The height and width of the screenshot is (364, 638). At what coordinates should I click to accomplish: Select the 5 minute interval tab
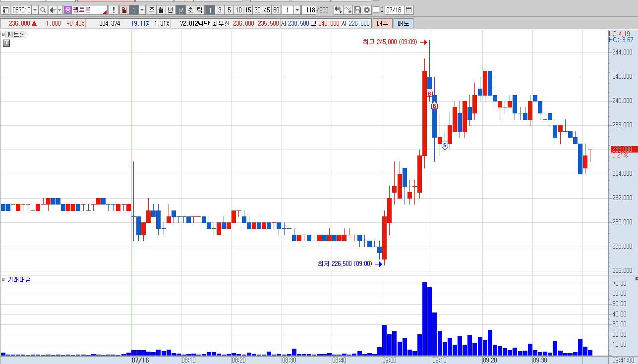click(x=229, y=10)
